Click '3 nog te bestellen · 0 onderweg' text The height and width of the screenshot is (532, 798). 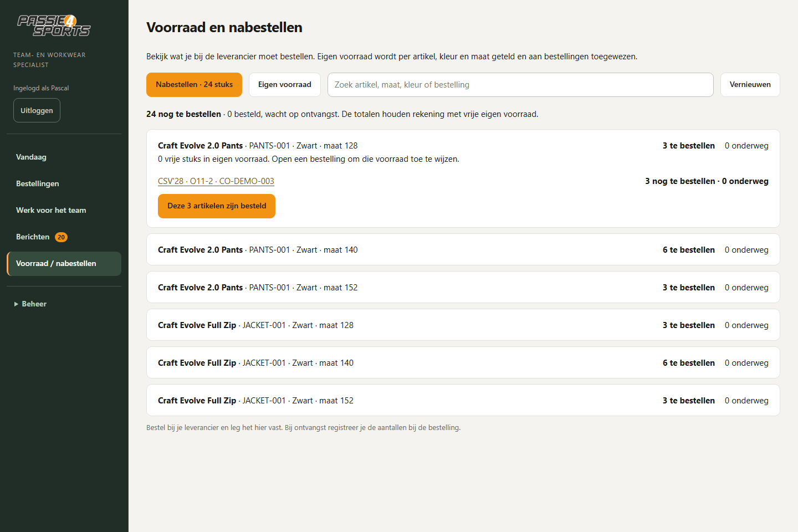click(707, 181)
